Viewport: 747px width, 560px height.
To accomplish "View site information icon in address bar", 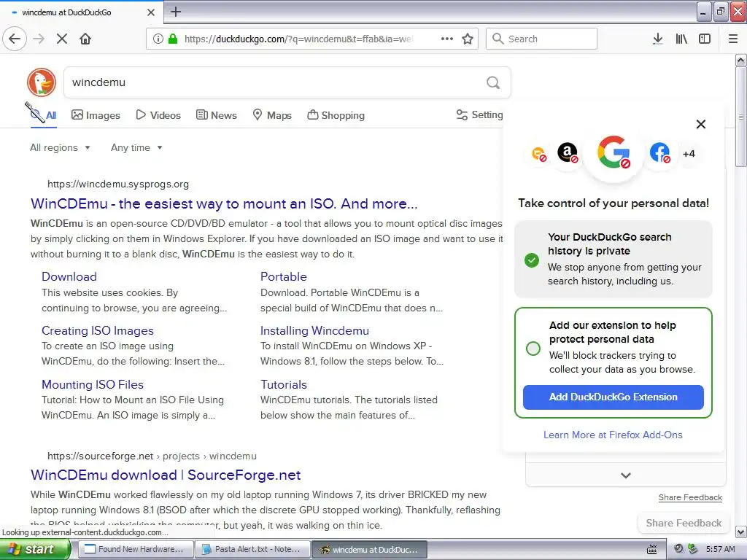I will click(158, 39).
